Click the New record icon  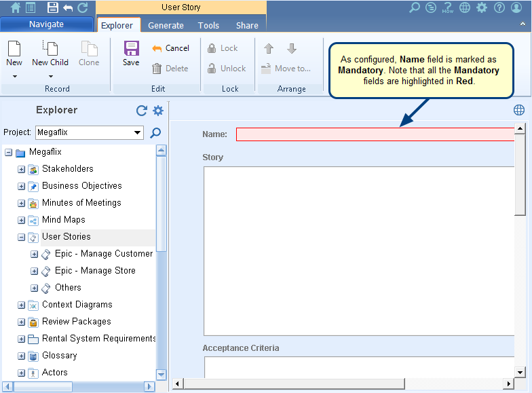[14, 49]
